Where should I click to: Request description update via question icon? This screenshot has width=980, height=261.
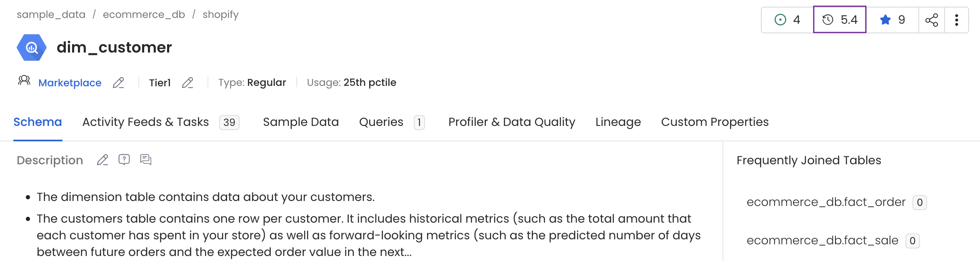[x=124, y=160]
